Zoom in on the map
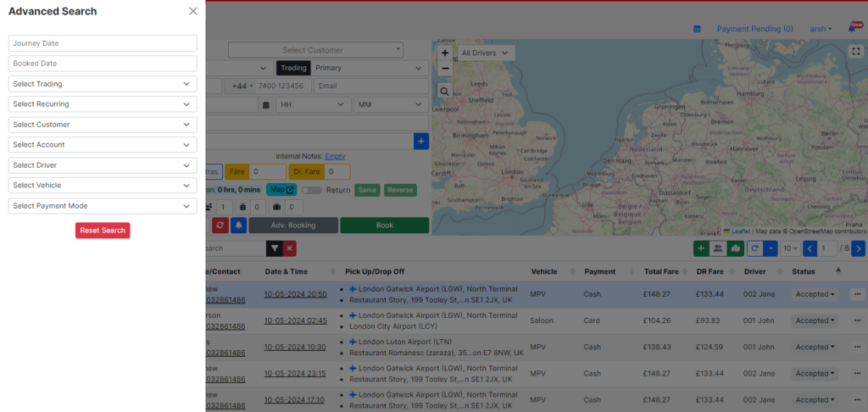868x412 pixels. pos(445,53)
